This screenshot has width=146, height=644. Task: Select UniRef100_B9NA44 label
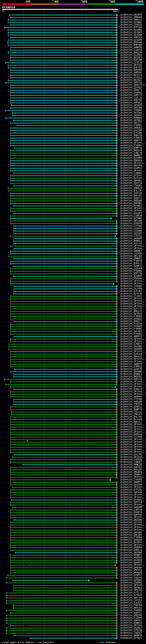(x=131, y=118)
